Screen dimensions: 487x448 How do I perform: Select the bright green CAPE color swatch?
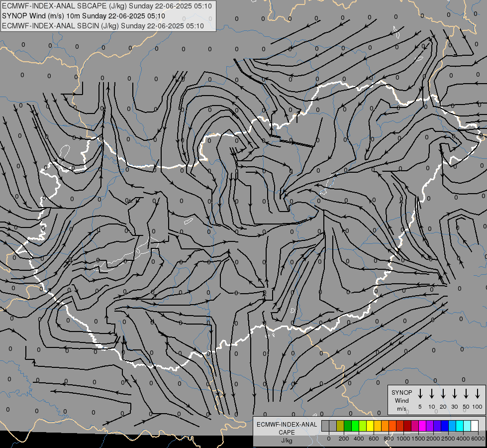(x=355, y=426)
